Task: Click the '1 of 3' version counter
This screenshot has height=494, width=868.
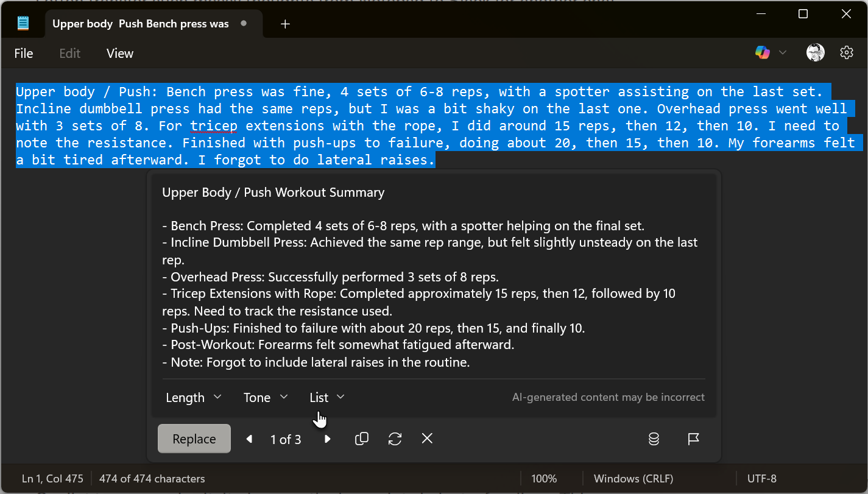Action: click(x=286, y=439)
